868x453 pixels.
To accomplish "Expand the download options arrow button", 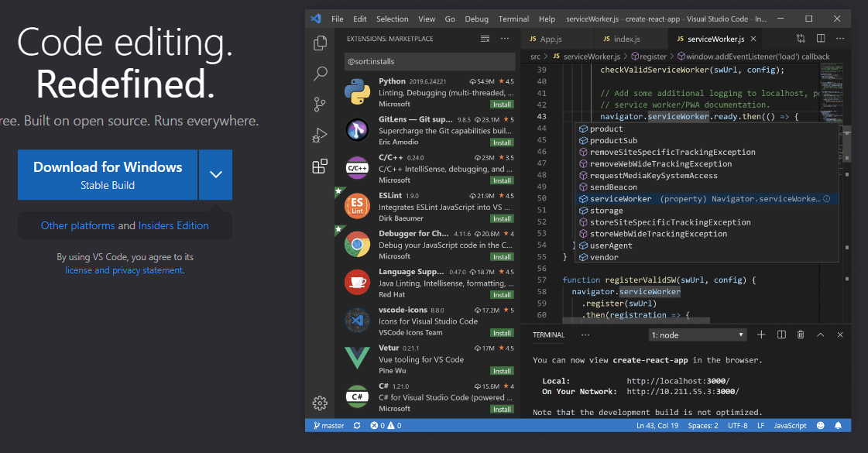I will [215, 174].
